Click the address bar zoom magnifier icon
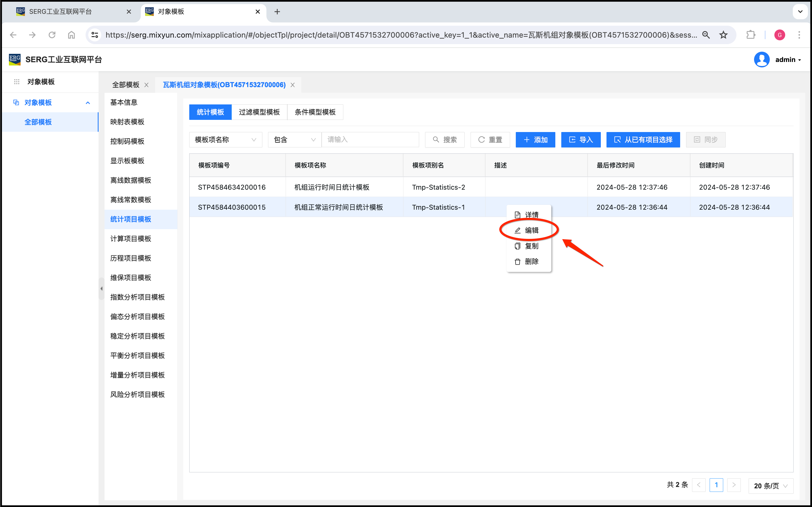The image size is (812, 507). pyautogui.click(x=706, y=35)
